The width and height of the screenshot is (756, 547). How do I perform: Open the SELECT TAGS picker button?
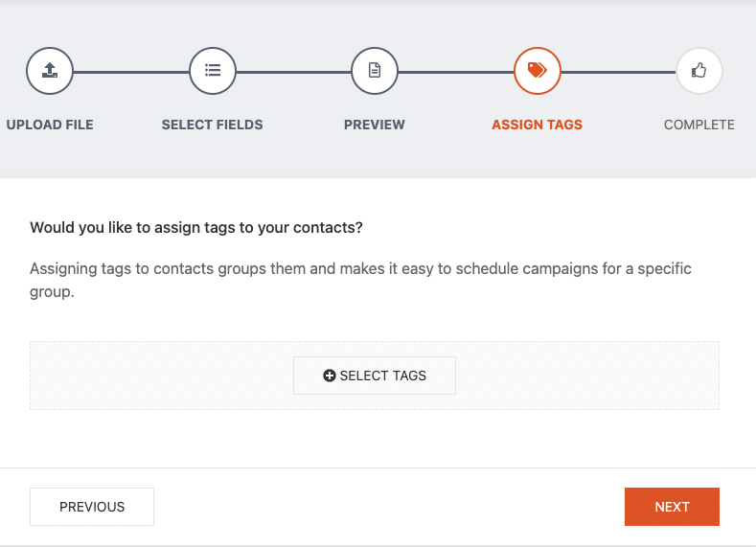click(x=375, y=376)
